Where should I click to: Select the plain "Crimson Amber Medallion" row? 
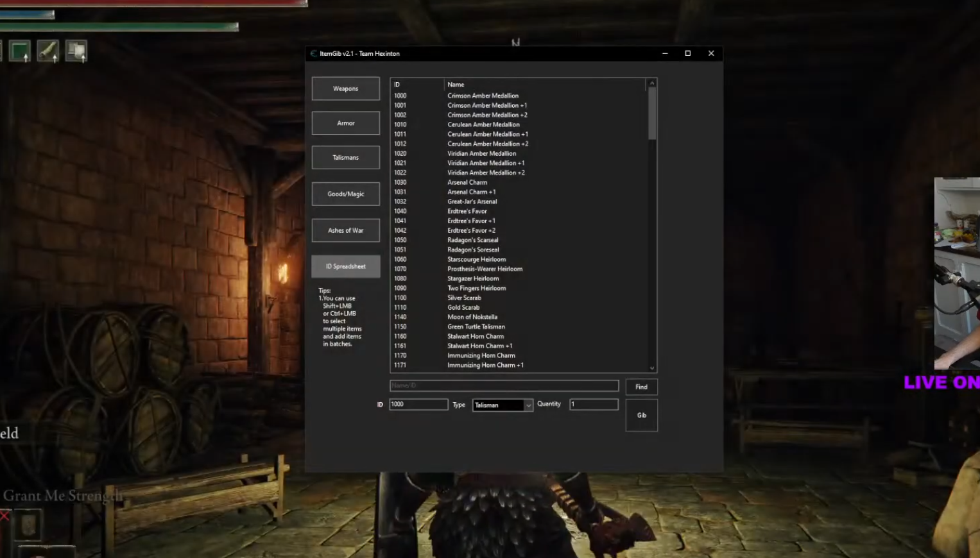[519, 96]
